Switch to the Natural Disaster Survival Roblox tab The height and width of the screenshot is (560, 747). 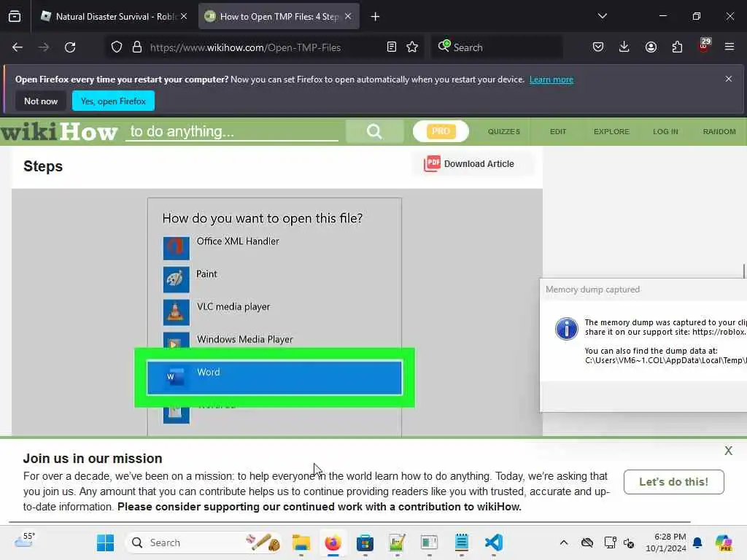pyautogui.click(x=115, y=17)
